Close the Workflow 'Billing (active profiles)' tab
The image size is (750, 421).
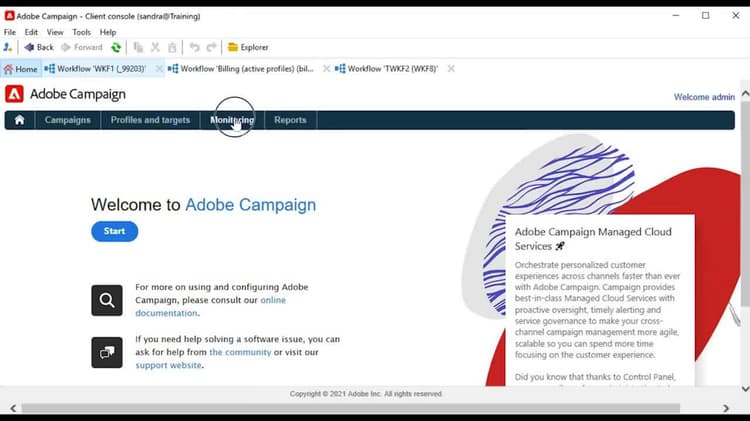pyautogui.click(x=326, y=69)
